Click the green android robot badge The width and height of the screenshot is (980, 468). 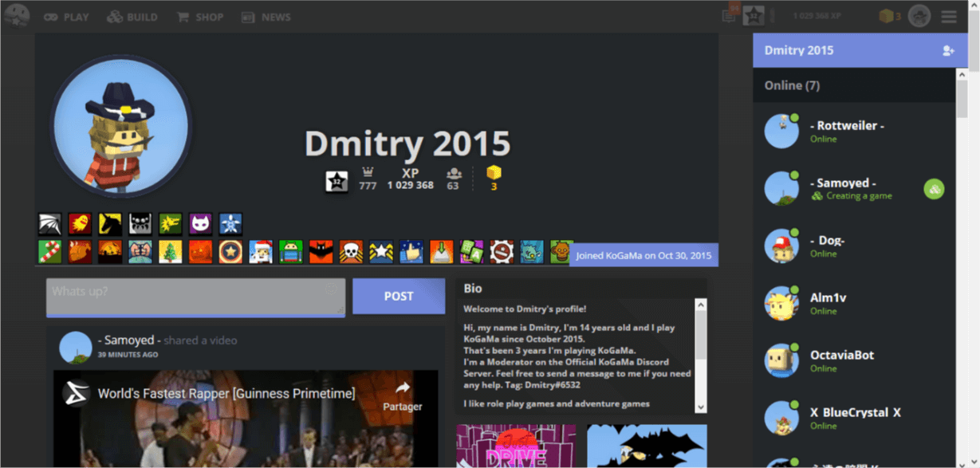click(291, 252)
